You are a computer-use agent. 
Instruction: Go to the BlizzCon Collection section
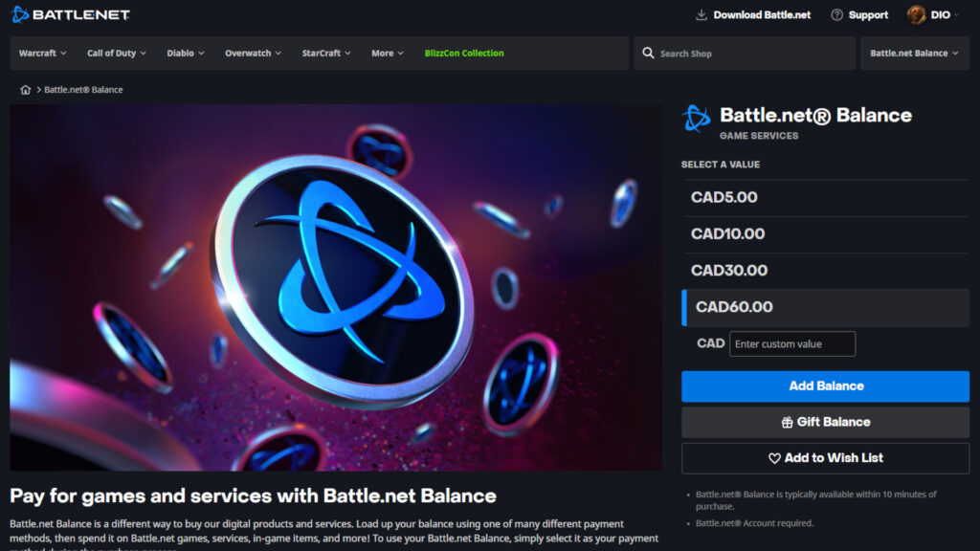(464, 53)
